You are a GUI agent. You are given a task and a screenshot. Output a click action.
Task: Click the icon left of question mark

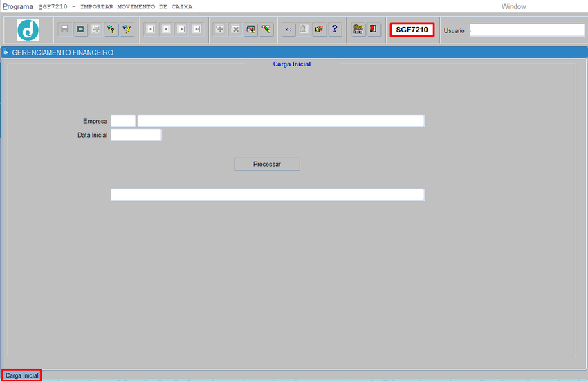coord(319,29)
